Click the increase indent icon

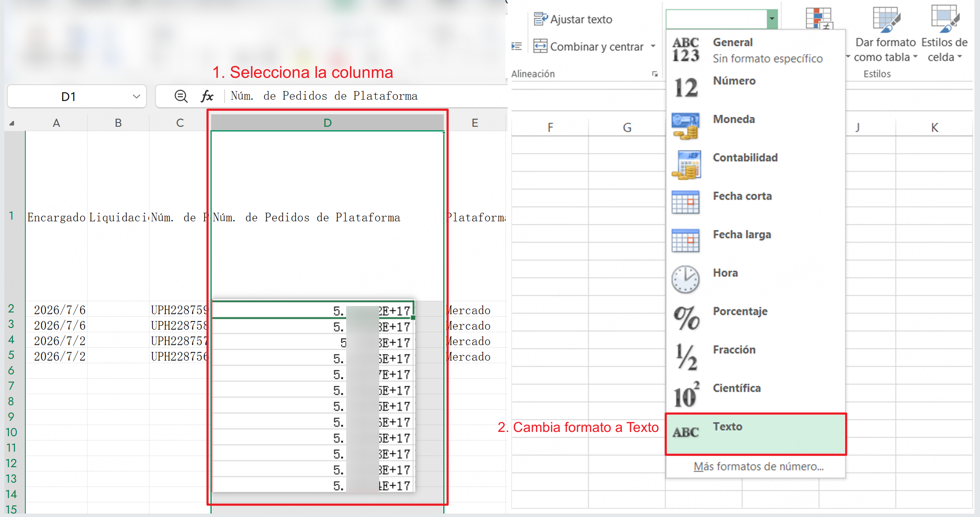tap(517, 46)
